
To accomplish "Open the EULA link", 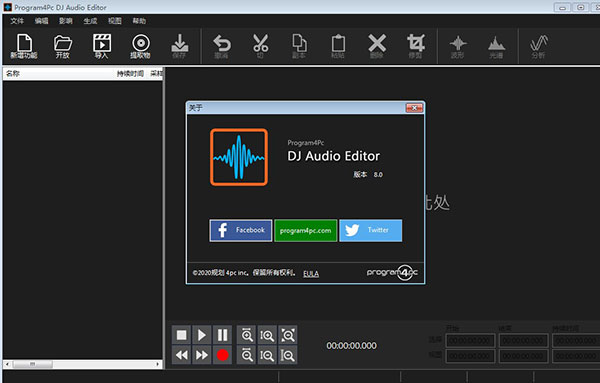I will tap(311, 274).
